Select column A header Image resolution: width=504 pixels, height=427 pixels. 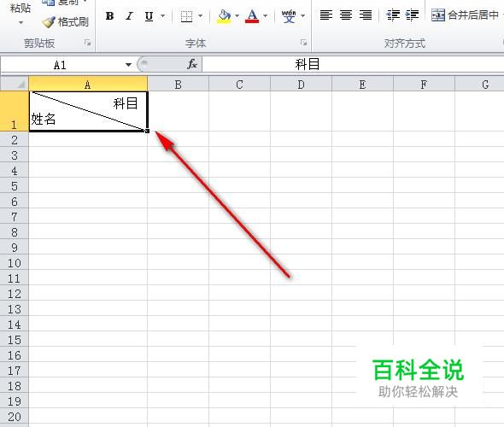click(88, 85)
